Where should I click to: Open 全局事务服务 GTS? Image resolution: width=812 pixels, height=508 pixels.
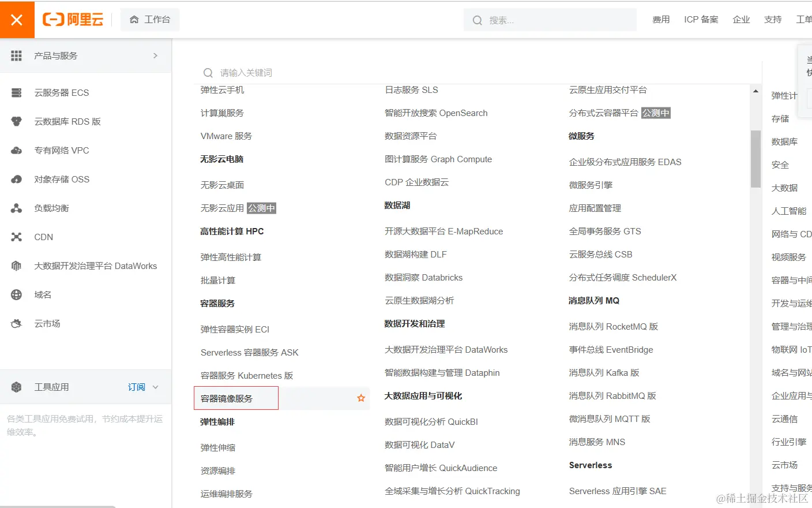click(605, 231)
